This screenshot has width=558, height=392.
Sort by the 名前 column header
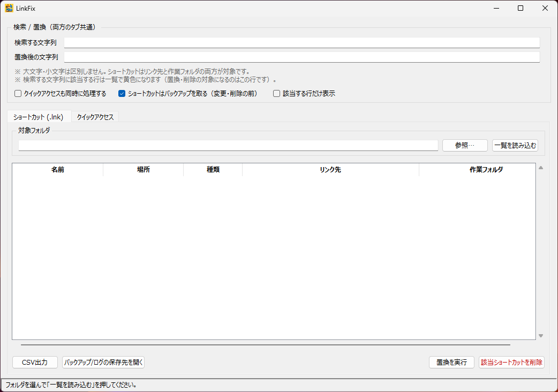coord(58,170)
